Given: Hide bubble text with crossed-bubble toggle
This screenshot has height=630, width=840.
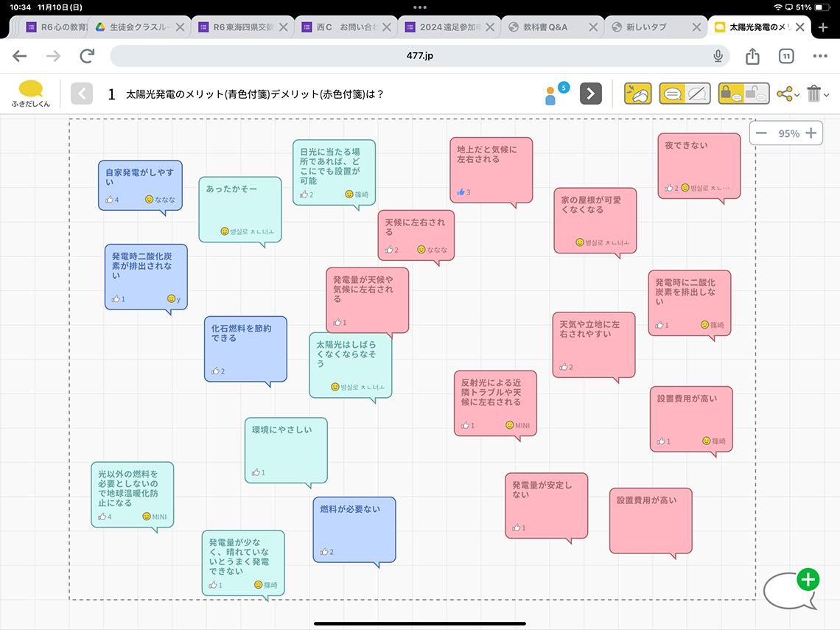Looking at the screenshot, I should pos(698,94).
